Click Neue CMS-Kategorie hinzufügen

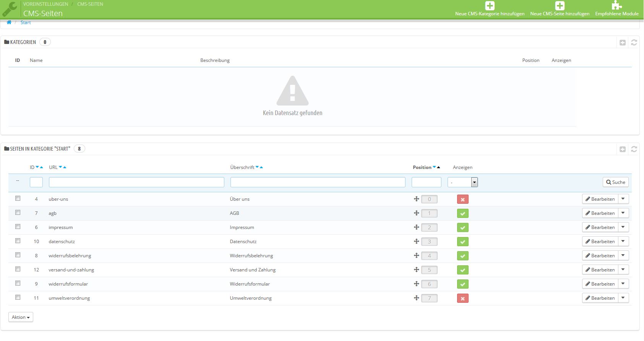pos(490,9)
